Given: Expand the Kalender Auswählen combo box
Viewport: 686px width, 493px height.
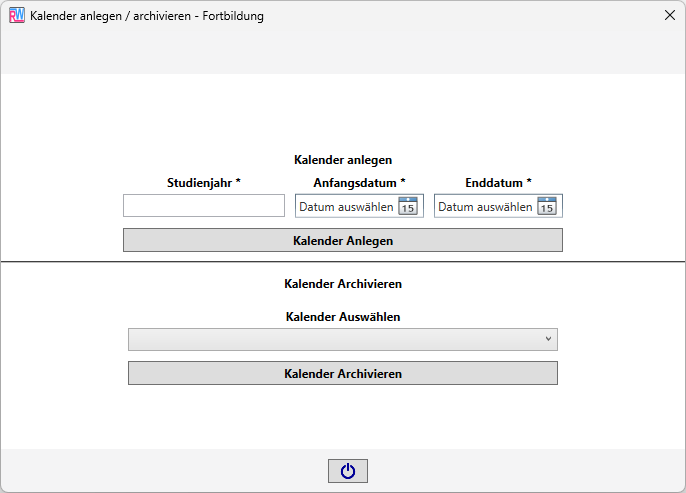Looking at the screenshot, I should [x=343, y=339].
